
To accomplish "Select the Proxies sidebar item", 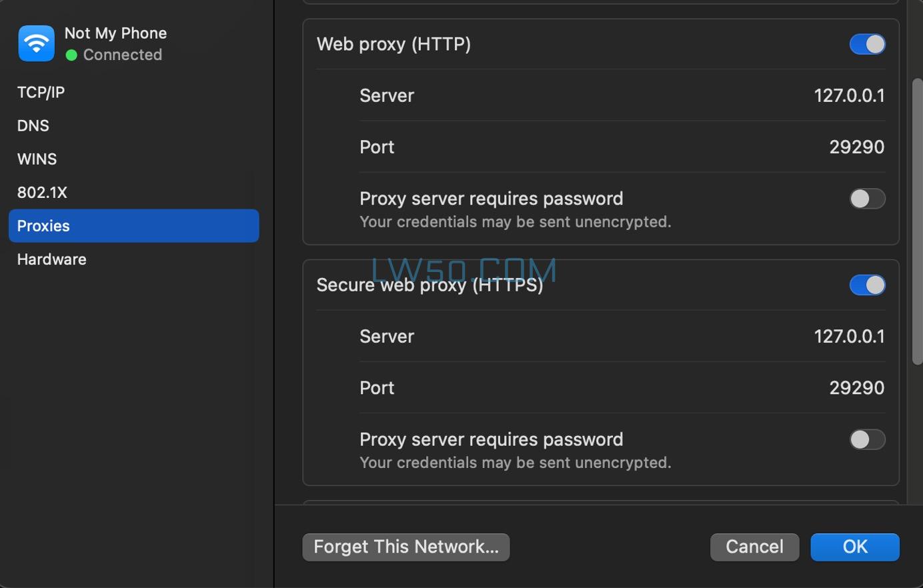I will 133,226.
